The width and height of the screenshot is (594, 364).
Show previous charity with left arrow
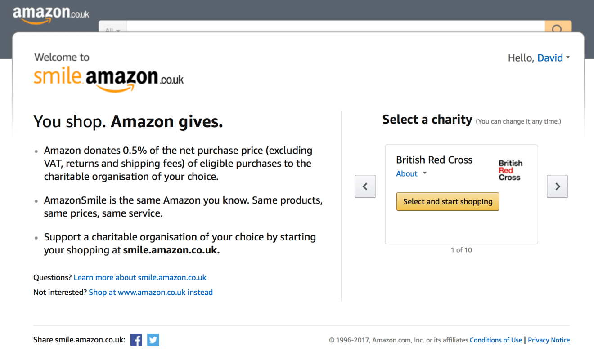click(x=365, y=186)
